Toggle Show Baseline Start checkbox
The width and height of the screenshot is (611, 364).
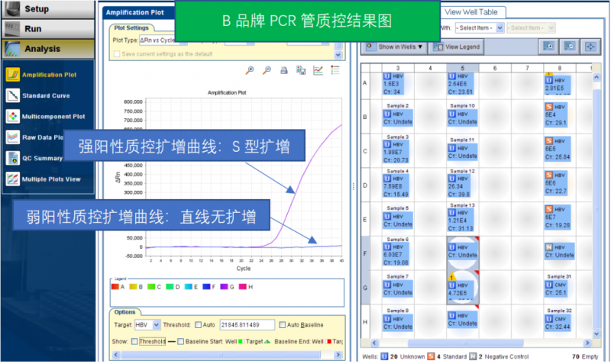click(x=180, y=341)
